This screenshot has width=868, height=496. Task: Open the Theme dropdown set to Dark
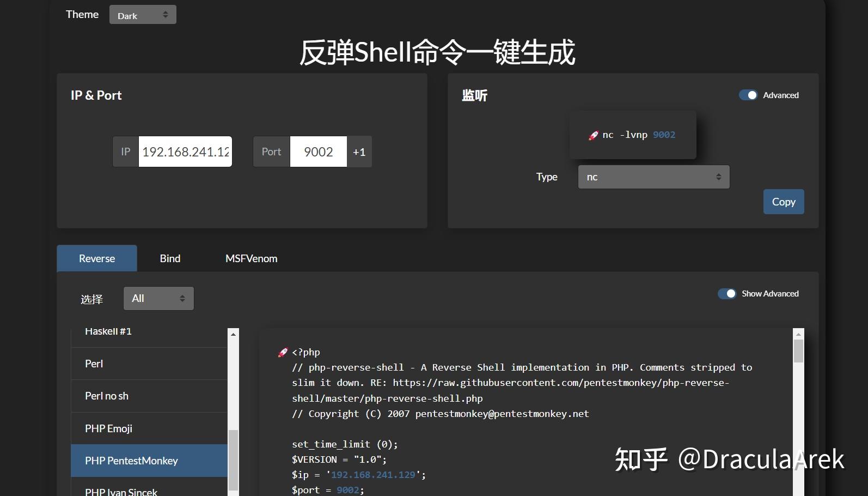click(143, 15)
